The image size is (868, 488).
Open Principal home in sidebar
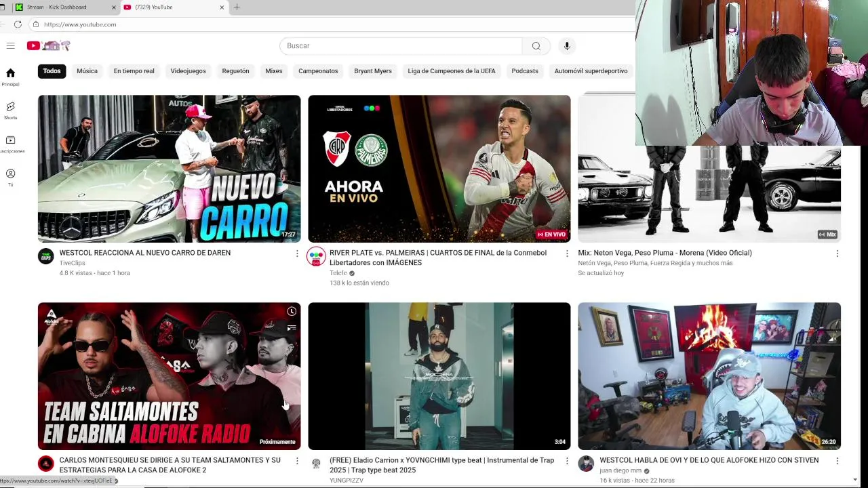[x=10, y=77]
